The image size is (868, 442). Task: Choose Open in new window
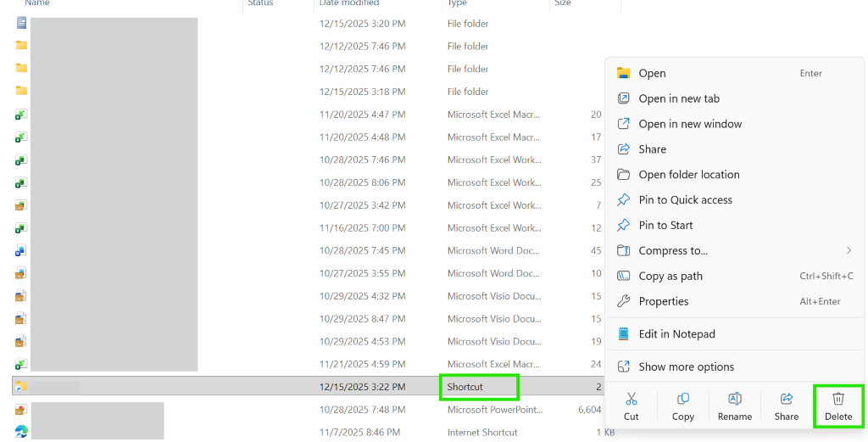coord(735,124)
